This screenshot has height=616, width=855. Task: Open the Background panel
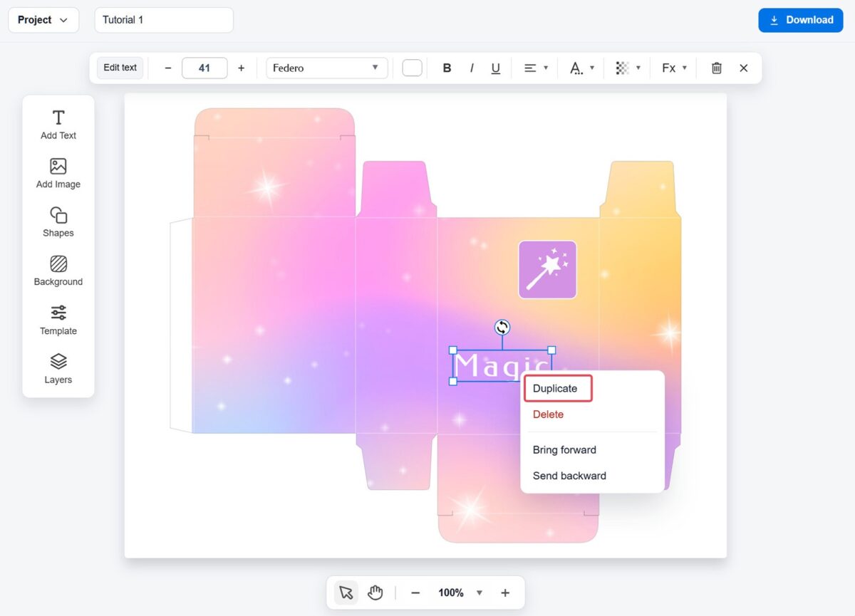(58, 271)
